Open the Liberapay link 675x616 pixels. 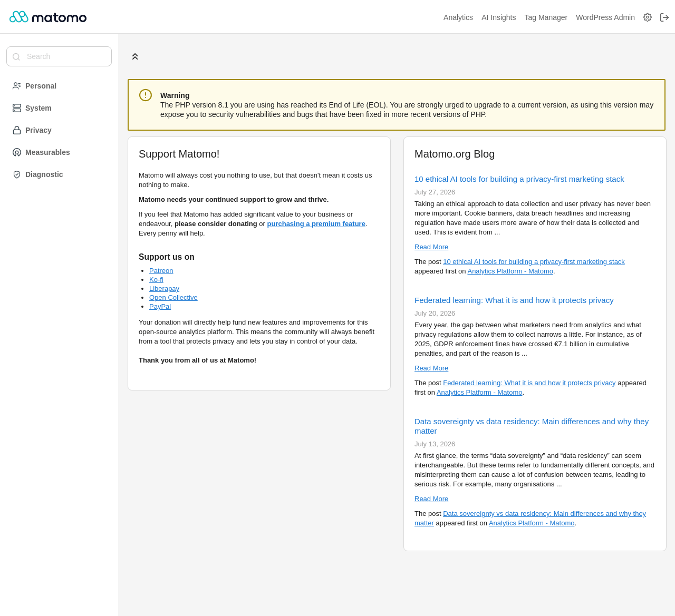pyautogui.click(x=164, y=289)
